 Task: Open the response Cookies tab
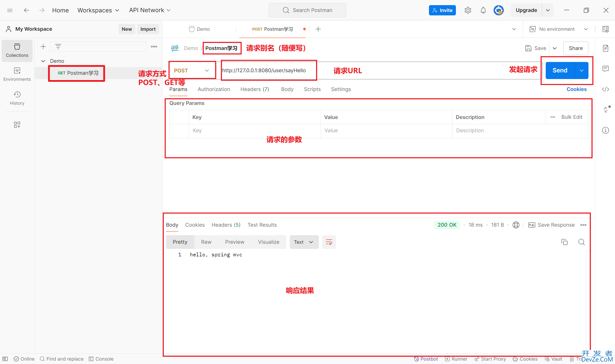195,225
